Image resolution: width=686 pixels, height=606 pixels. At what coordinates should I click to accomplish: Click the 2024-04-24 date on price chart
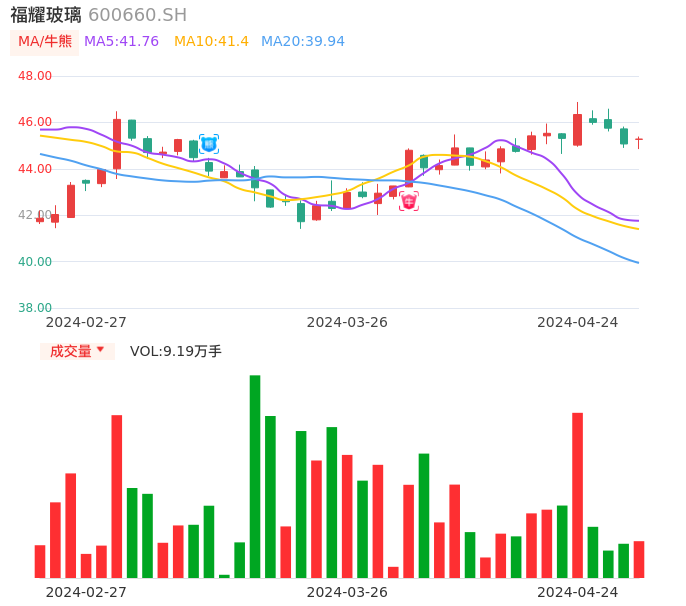click(578, 322)
